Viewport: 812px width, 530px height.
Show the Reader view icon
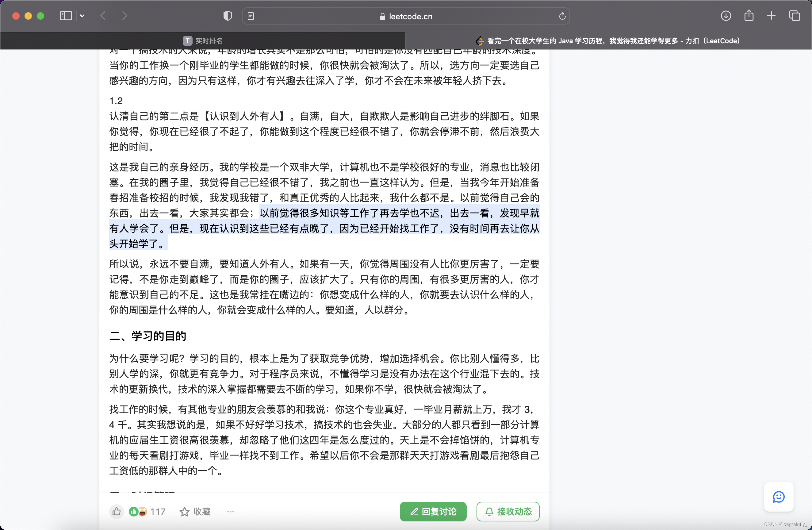pyautogui.click(x=251, y=16)
